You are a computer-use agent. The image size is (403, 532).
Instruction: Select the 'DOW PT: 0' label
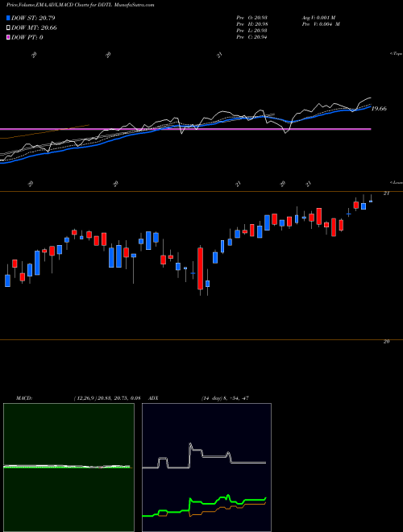(27, 37)
